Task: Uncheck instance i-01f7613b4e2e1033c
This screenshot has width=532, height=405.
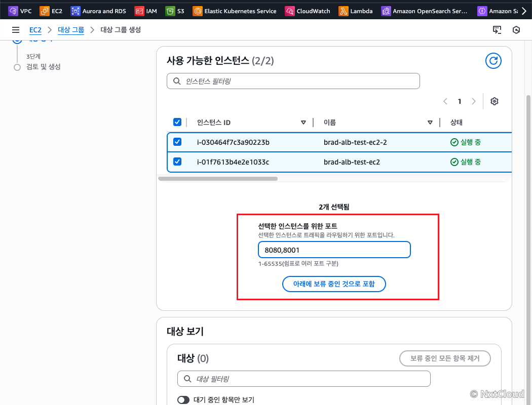Action: point(177,161)
